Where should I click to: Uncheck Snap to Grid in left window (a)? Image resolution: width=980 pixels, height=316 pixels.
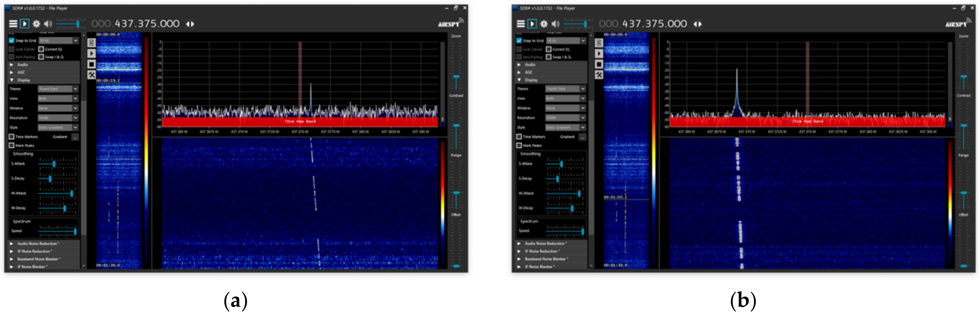(x=11, y=40)
